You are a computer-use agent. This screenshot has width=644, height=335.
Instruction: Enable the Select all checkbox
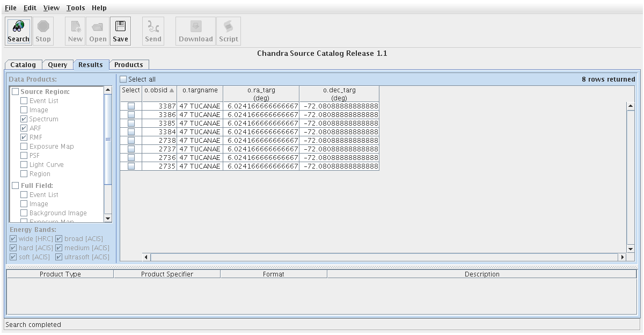point(123,79)
